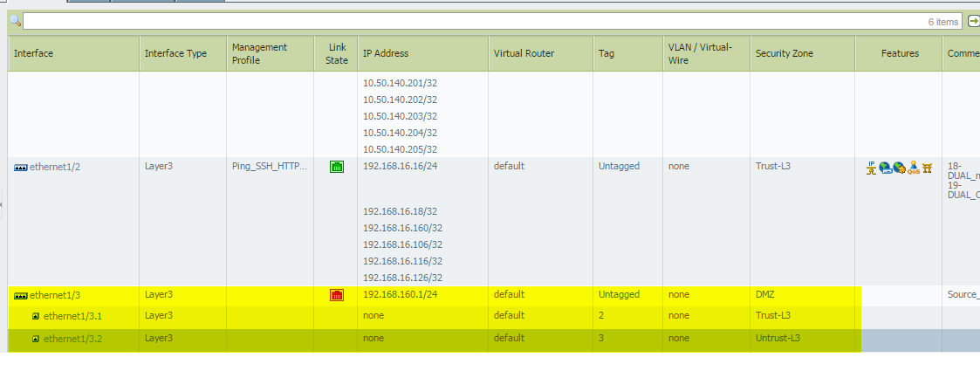
Task: Sort by the Link State column header
Action: 336,53
